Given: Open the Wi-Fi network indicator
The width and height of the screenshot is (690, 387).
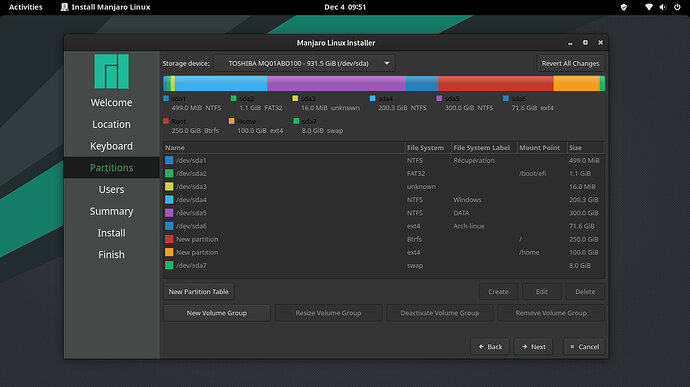Looking at the screenshot, I should 649,7.
